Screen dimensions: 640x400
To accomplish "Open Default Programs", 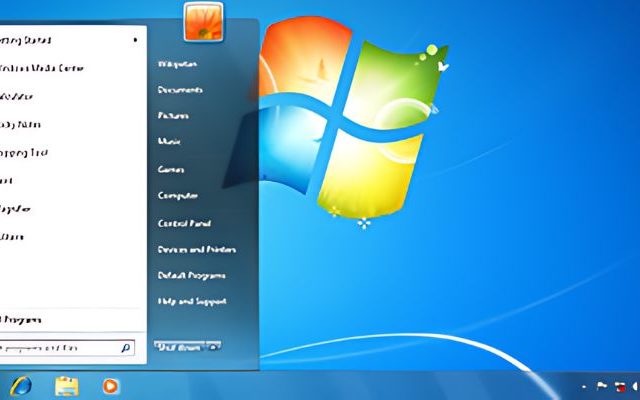I will click(x=191, y=276).
